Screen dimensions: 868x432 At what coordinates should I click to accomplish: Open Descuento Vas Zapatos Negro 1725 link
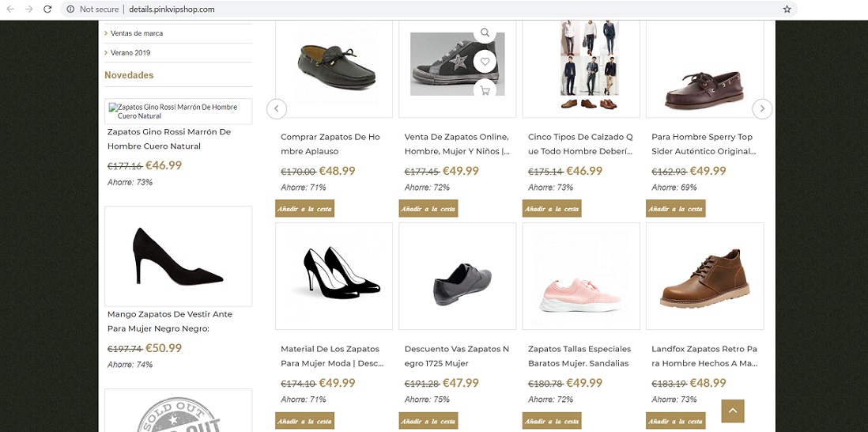(457, 356)
